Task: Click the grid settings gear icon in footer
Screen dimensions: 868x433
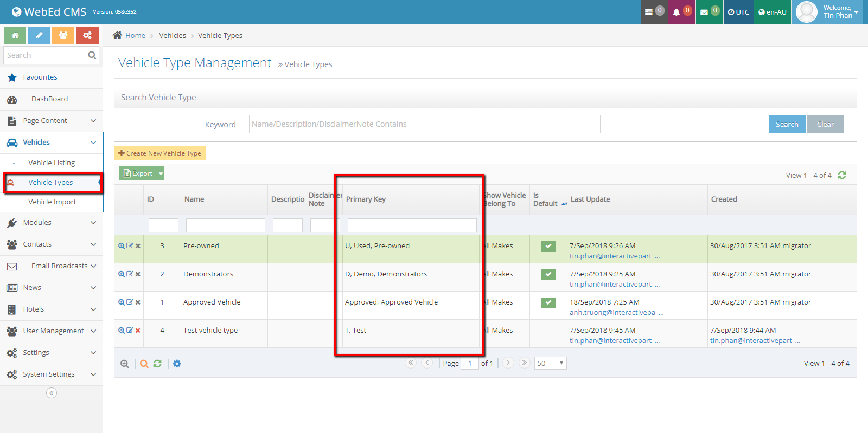Action: point(177,364)
